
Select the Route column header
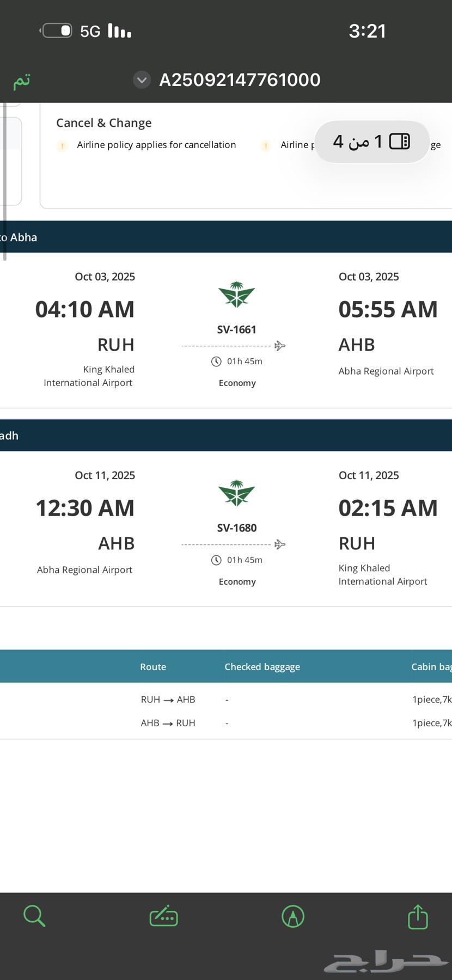[x=153, y=667]
